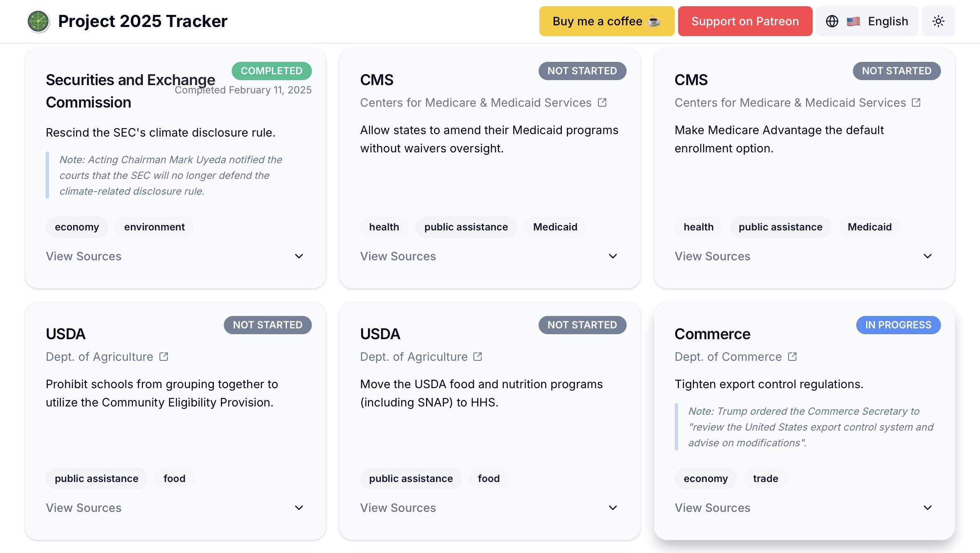The image size is (980, 553).
Task: Click the Project 2025 Tracker radar logo
Action: [38, 22]
